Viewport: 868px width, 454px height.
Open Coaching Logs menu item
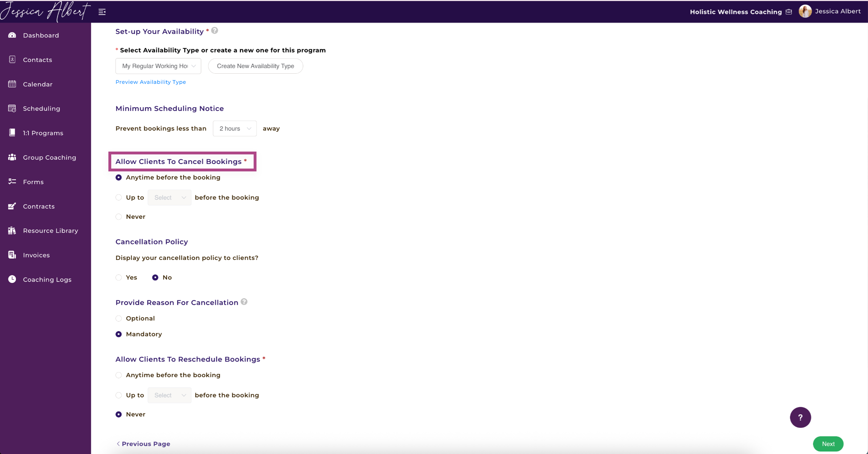click(x=47, y=279)
